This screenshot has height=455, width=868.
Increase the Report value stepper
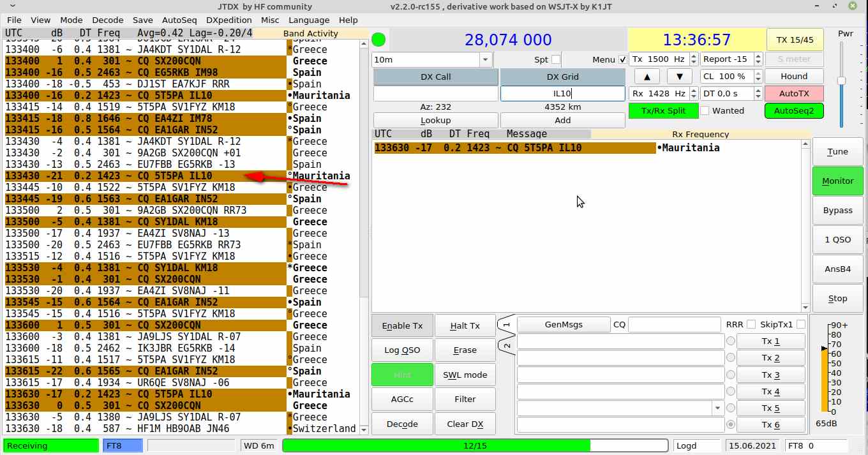(758, 56)
